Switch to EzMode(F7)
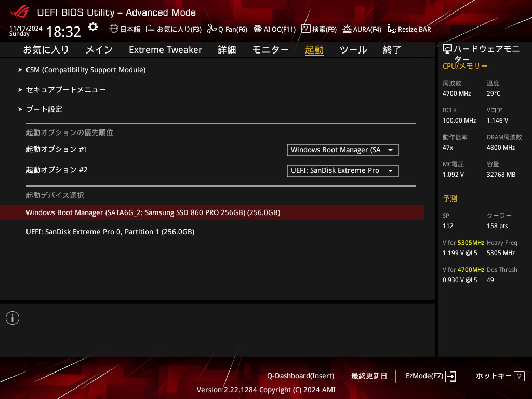This screenshot has height=399, width=532. click(430, 376)
